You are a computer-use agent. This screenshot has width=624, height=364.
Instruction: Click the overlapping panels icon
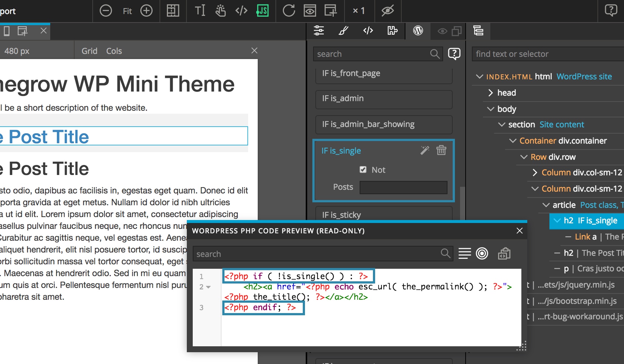tap(457, 31)
